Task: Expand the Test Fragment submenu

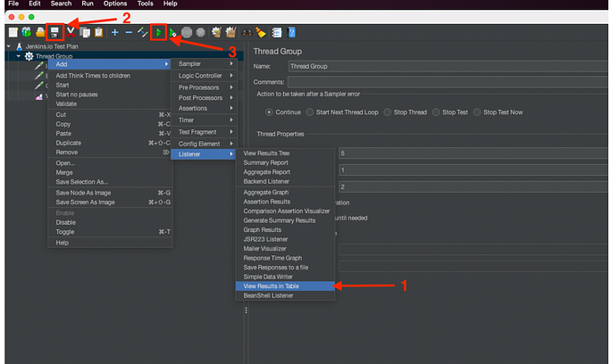Action: (x=203, y=132)
